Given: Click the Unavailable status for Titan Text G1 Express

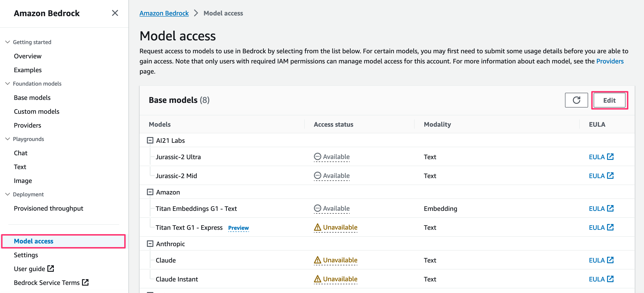Looking at the screenshot, I should coord(335,227).
